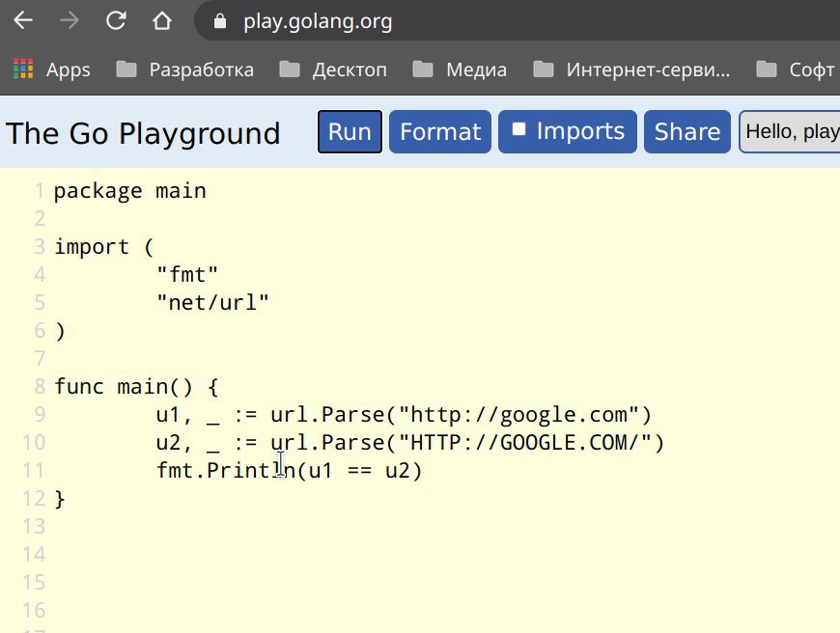Click the 'package main' code line
This screenshot has width=840, height=633.
[129, 191]
